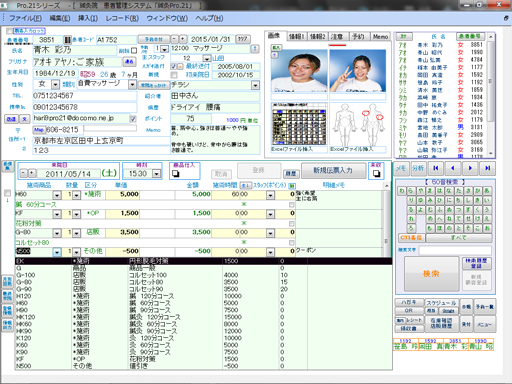Viewport: 512px width, 384px height.
Task: Click 連名 button beside furigana field
Action: [129, 61]
